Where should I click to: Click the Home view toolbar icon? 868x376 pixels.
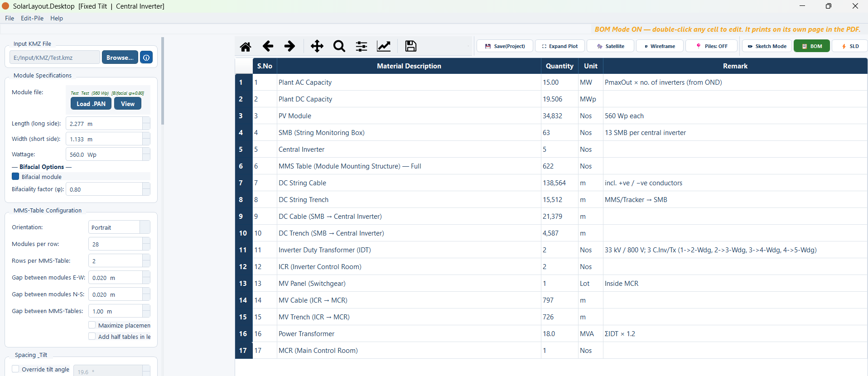(246, 46)
